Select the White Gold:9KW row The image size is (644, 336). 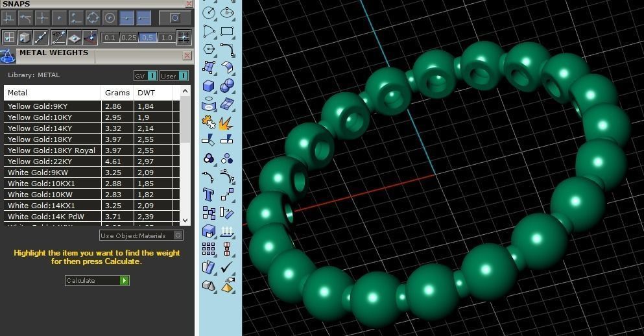[x=91, y=173]
